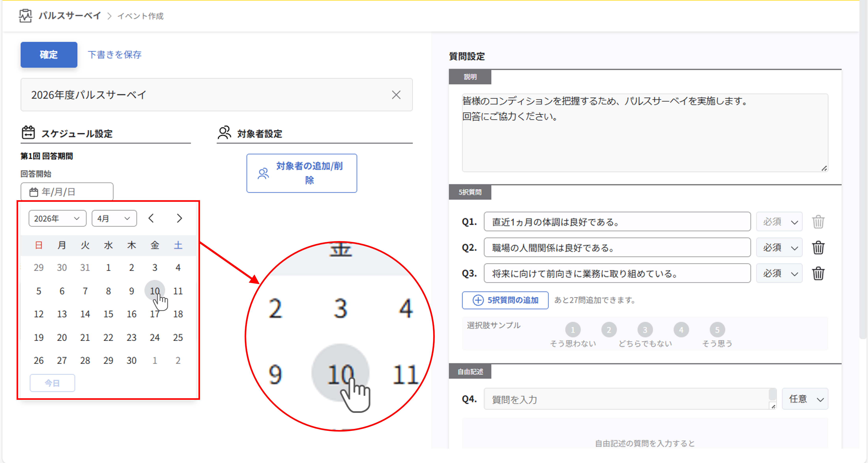Click パルスサーベイ breadcrumb link
The width and height of the screenshot is (868, 463).
(70, 16)
